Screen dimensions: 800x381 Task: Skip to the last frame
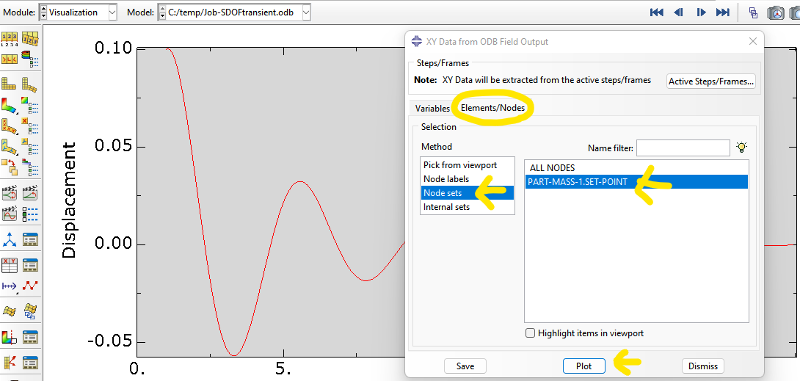point(722,13)
